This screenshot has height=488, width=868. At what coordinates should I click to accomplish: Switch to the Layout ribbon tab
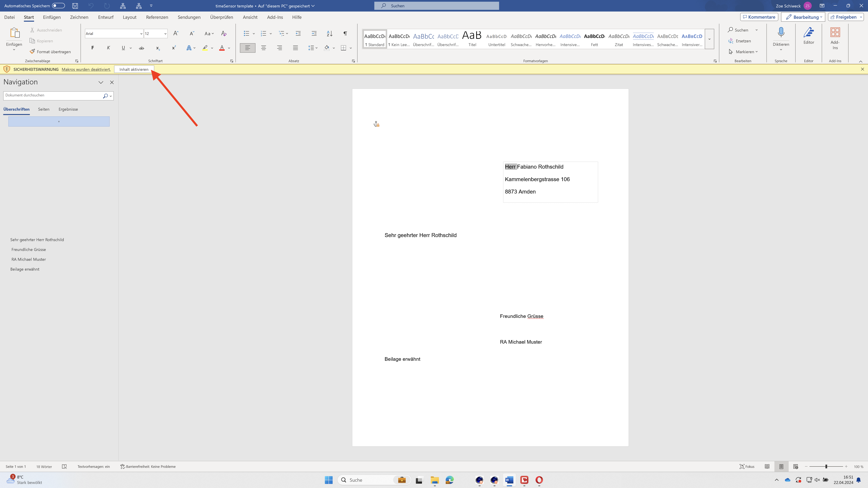[x=129, y=17]
